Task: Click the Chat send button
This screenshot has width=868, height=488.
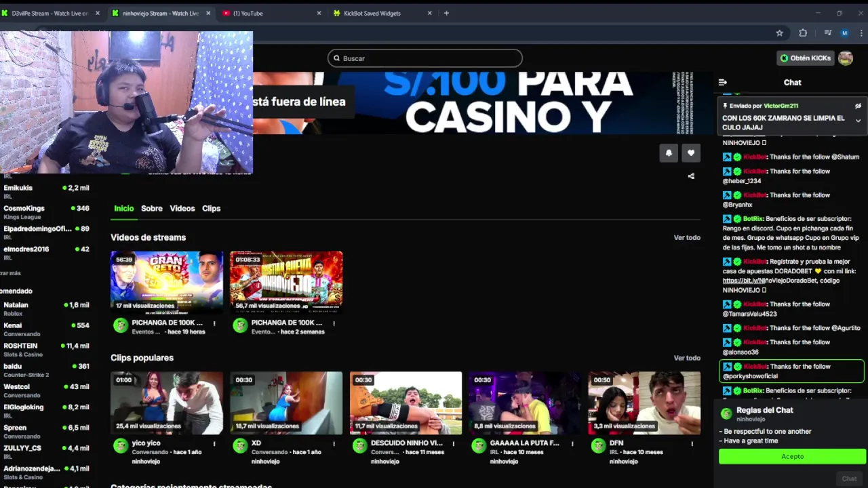Action: [849, 479]
